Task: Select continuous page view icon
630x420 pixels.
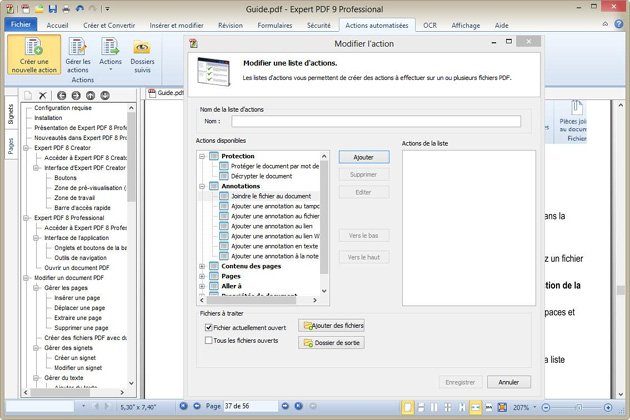Action: click(x=421, y=408)
